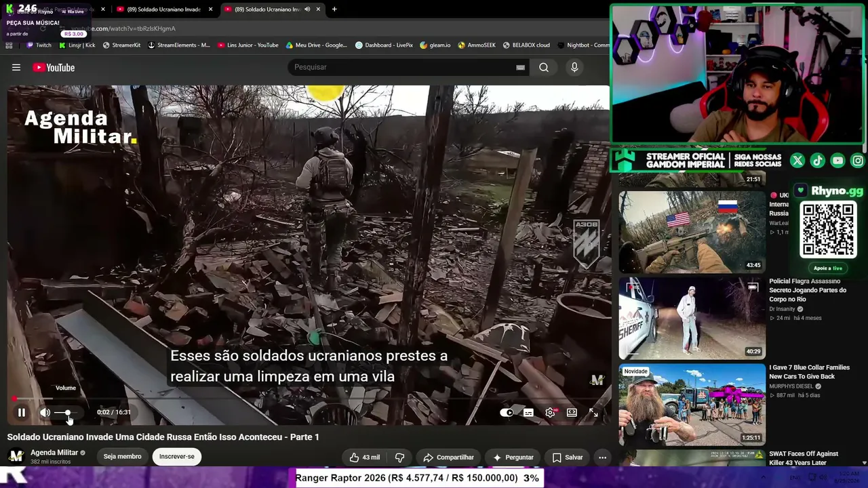The height and width of the screenshot is (488, 868).
Task: Toggle the autoplay switch
Action: [x=507, y=412]
